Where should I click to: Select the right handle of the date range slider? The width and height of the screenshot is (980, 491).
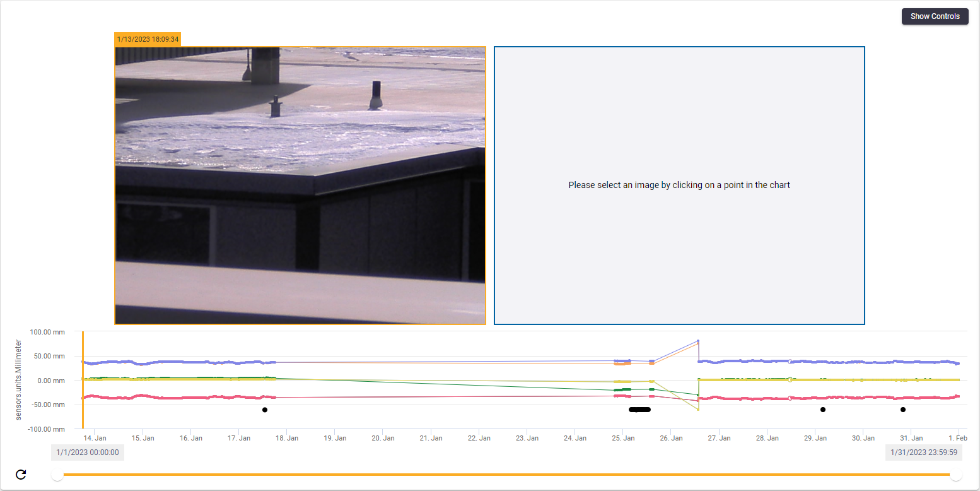coord(956,475)
